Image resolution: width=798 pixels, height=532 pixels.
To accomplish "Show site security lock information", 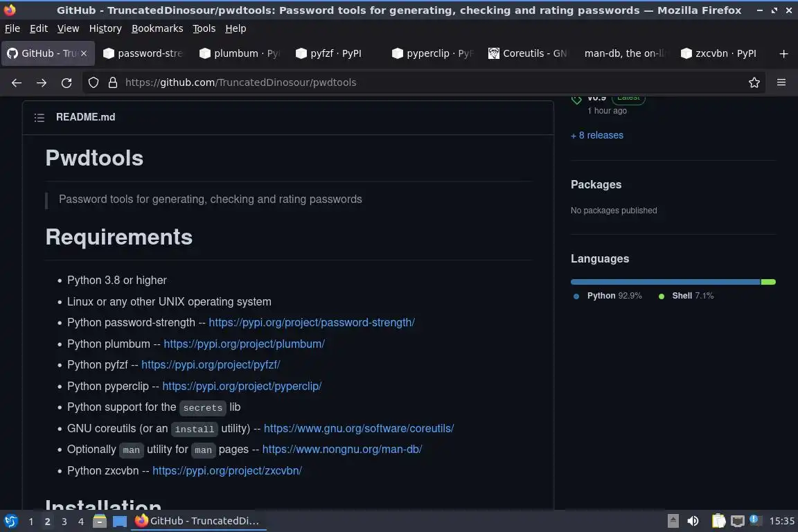I will (113, 82).
